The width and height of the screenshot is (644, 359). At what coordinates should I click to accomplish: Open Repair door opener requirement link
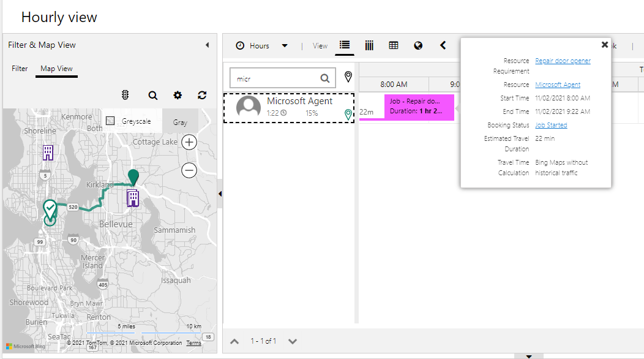[563, 61]
